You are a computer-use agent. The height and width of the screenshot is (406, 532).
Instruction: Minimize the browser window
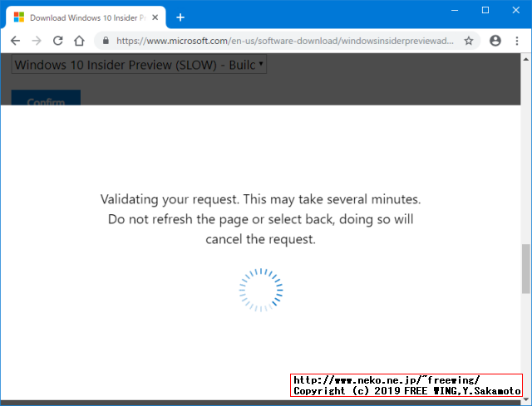[x=455, y=10]
